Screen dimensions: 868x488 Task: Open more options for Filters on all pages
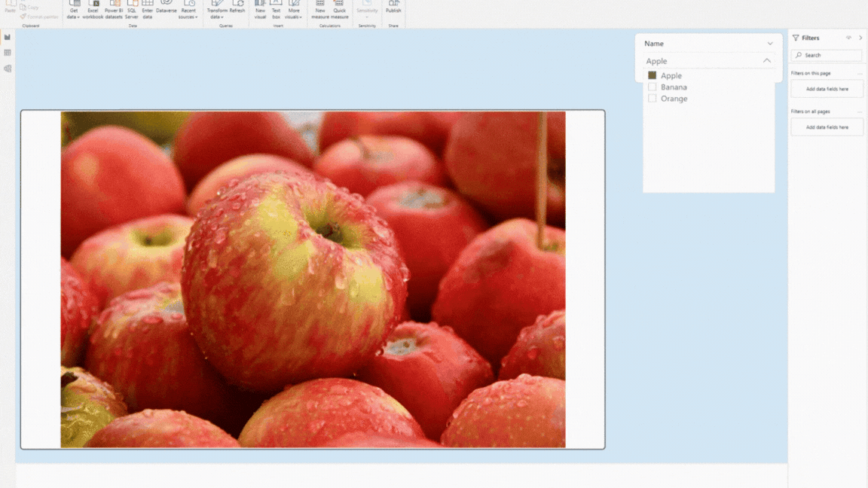pos(860,111)
